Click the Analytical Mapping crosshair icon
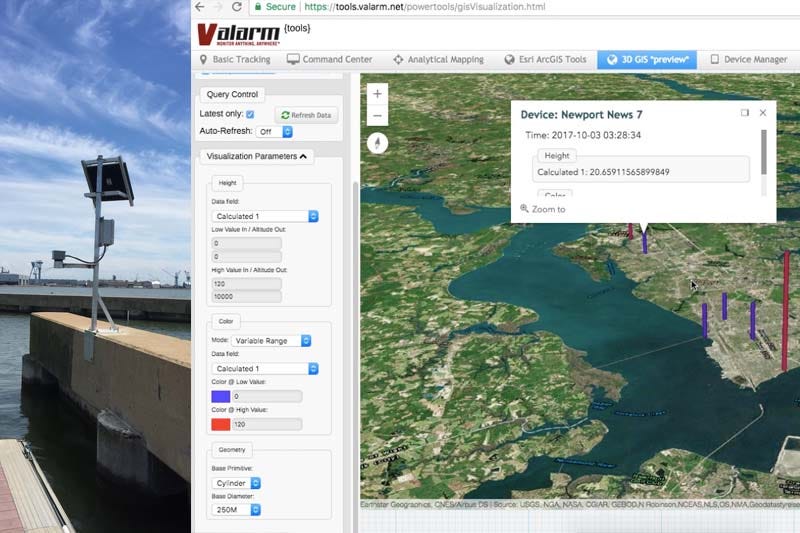This screenshot has height=533, width=800. [398, 60]
